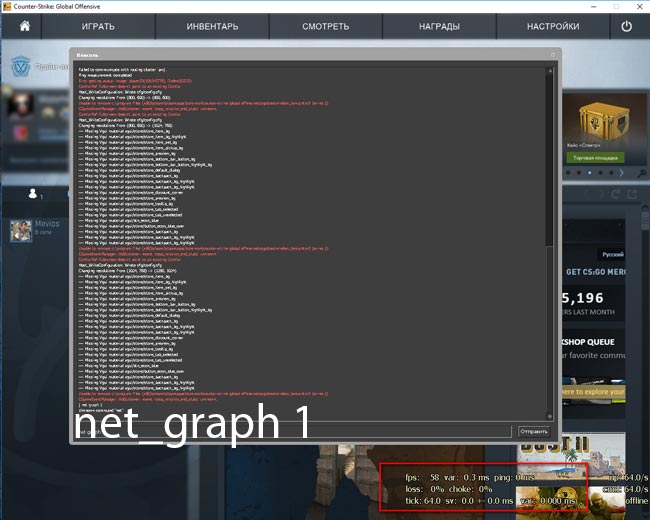Select the fifth carousel dot
This screenshot has height=520, width=650.
coord(611,173)
